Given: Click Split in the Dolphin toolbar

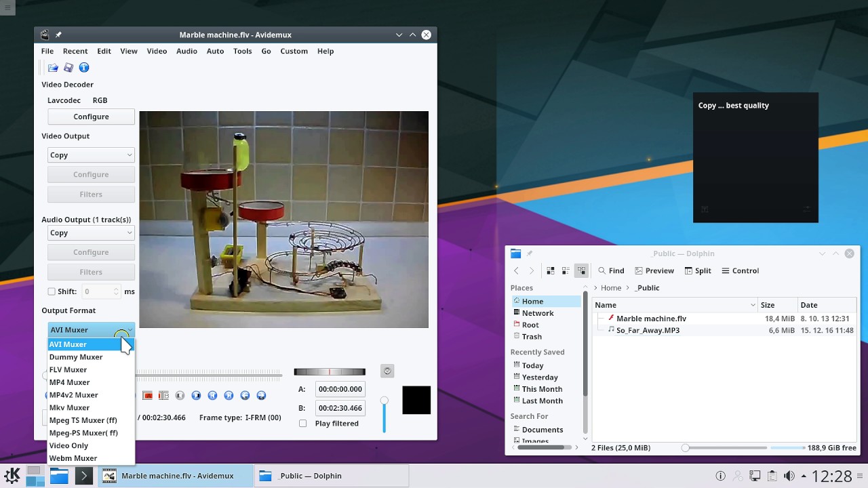Looking at the screenshot, I should pos(698,270).
